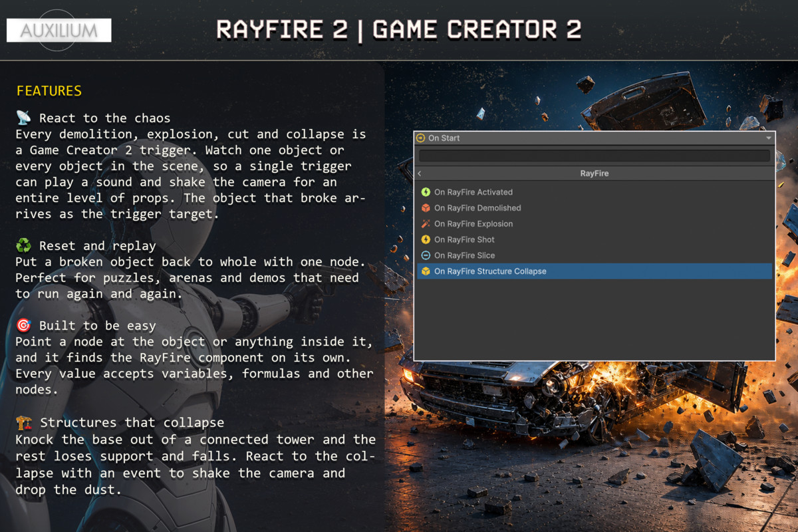This screenshot has height=532, width=798.
Task: Select the On RayFire Slice entry
Action: coord(595,255)
